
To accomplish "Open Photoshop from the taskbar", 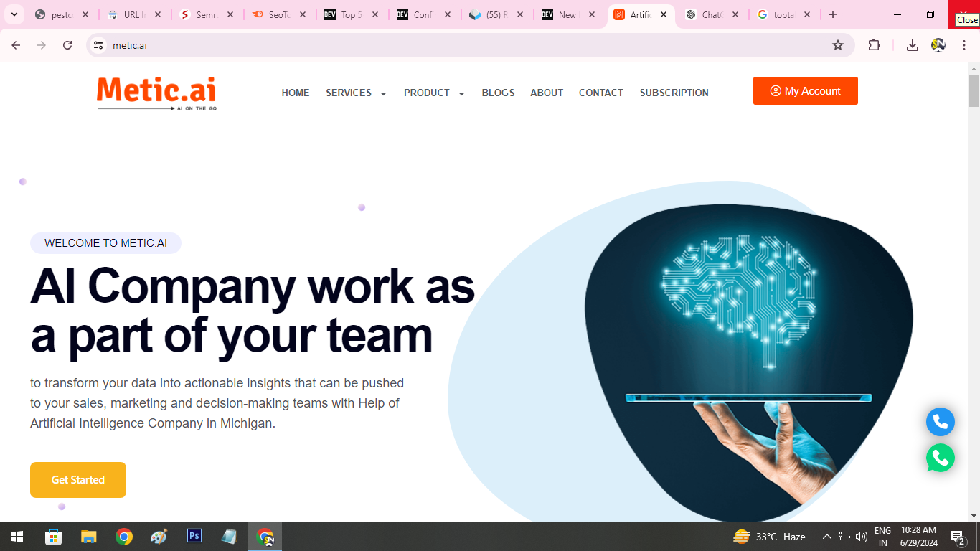I will (x=194, y=537).
